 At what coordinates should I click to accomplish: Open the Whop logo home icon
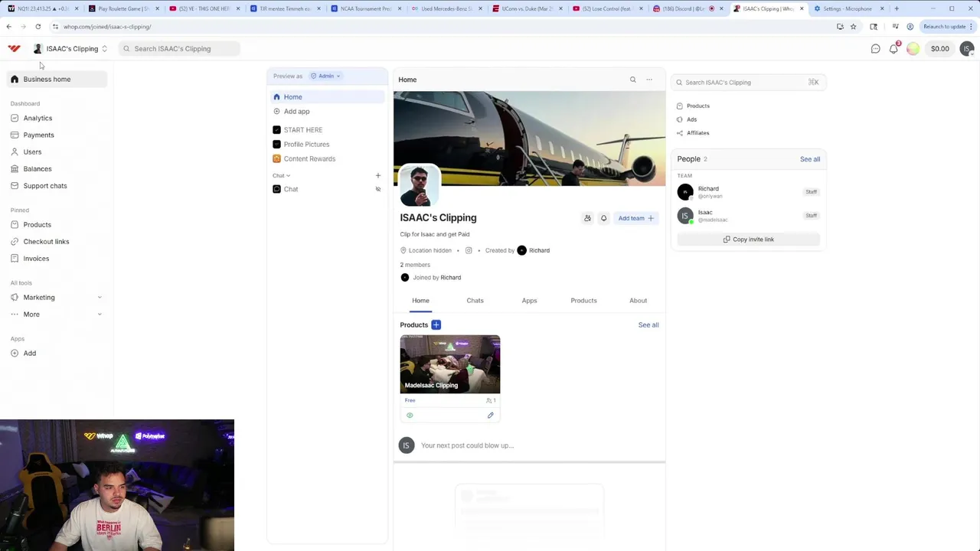[14, 48]
